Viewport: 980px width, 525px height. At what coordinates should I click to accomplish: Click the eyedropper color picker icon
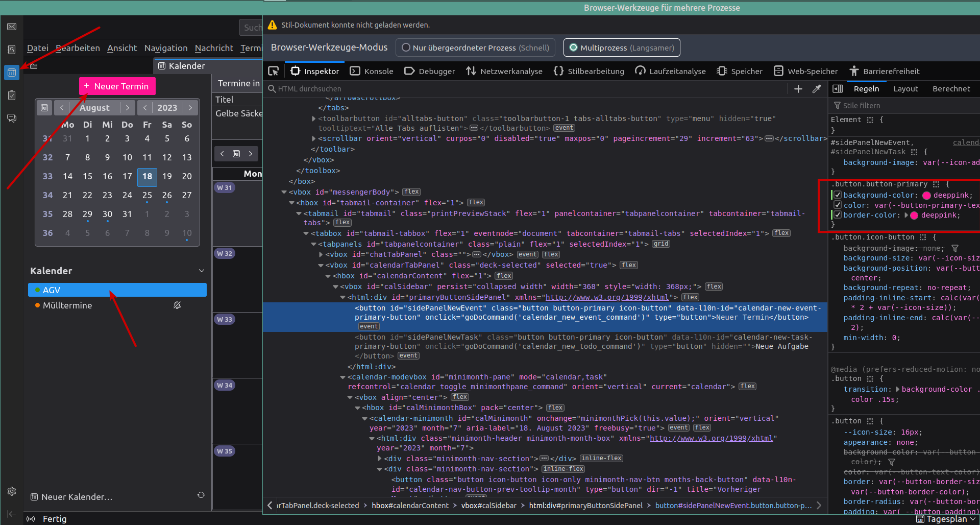point(817,89)
